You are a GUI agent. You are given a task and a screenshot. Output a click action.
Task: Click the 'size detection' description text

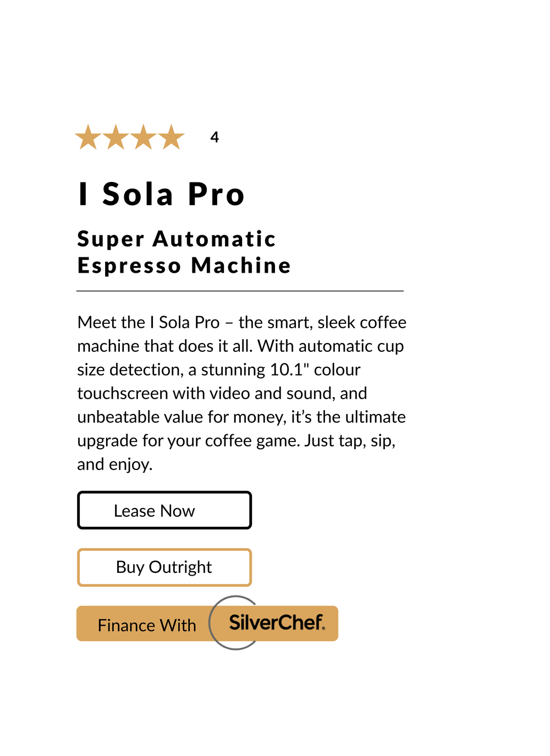click(x=130, y=369)
